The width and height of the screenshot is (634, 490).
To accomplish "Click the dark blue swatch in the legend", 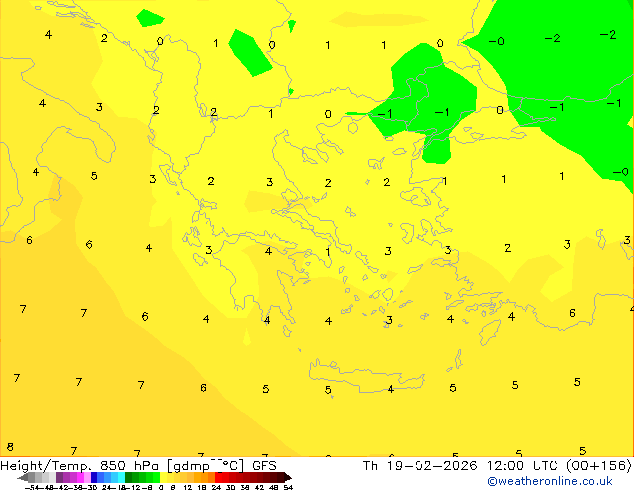I will [x=94, y=477].
